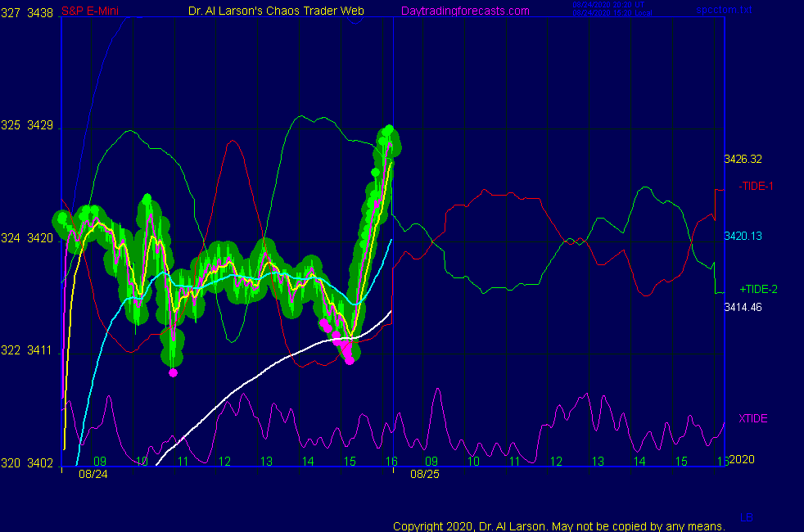
Task: Click the '320 3402' price axis label
Action: pyautogui.click(x=27, y=463)
